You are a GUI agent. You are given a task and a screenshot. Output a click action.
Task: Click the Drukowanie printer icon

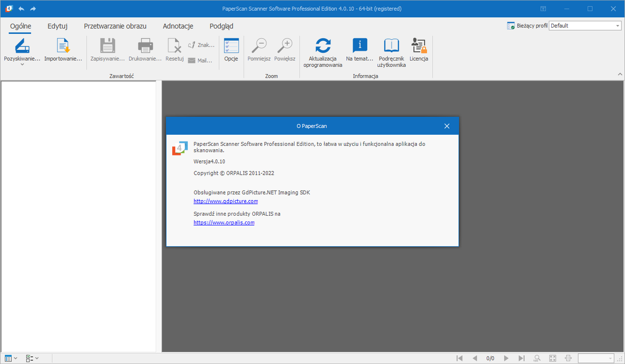coord(145,45)
